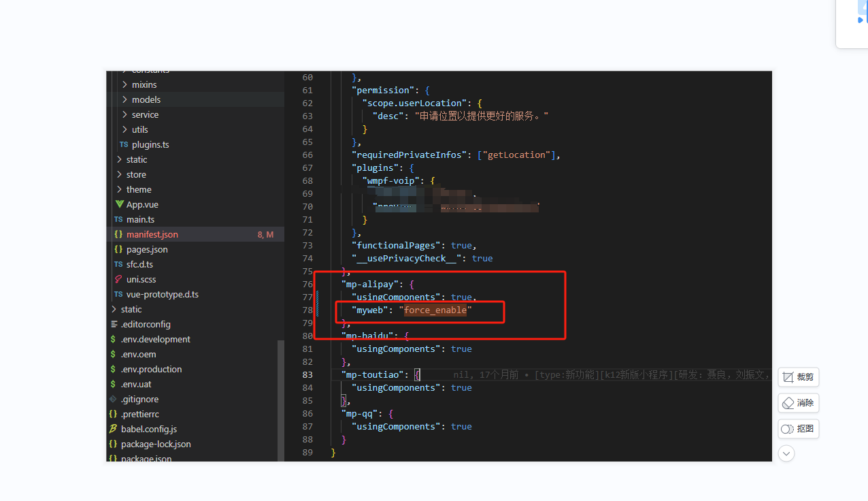Click the "mp-toutiao" key

coord(373,374)
